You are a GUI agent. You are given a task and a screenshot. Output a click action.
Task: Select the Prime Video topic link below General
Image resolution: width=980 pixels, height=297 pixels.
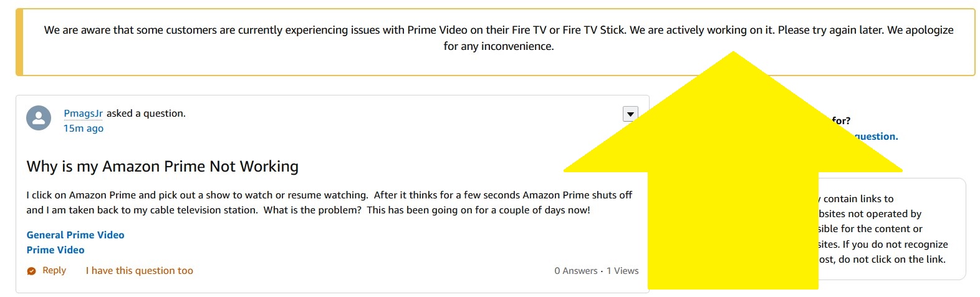coord(55,250)
